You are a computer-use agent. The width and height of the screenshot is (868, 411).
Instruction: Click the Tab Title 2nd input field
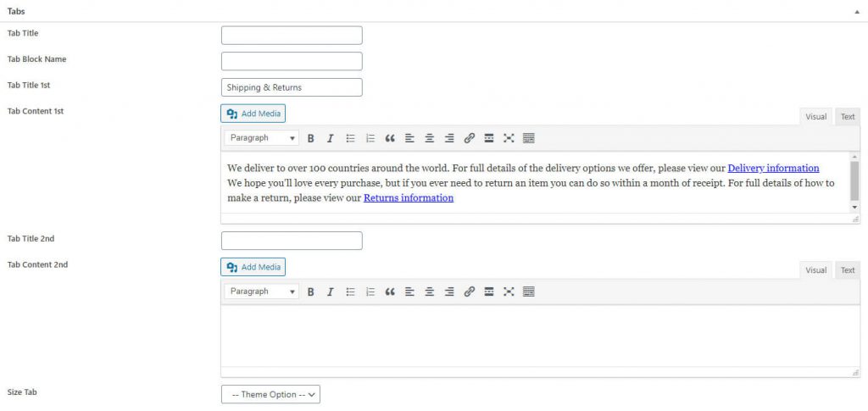click(x=292, y=241)
